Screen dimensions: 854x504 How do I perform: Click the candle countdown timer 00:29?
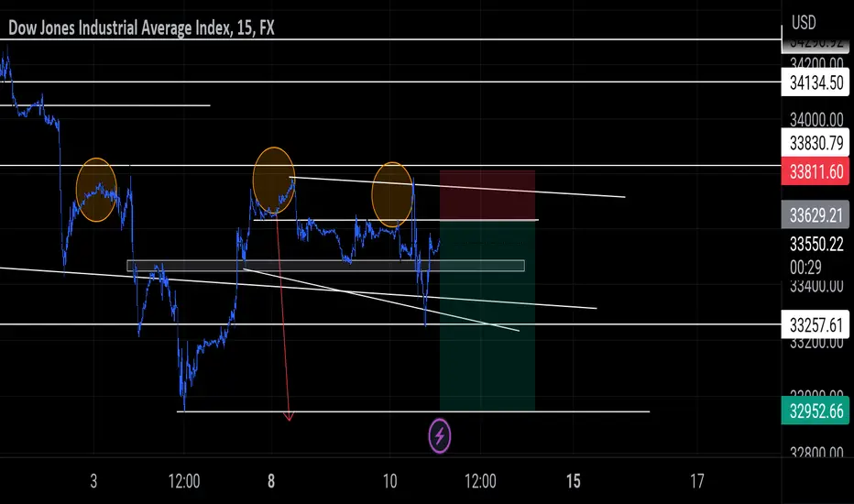point(805,267)
